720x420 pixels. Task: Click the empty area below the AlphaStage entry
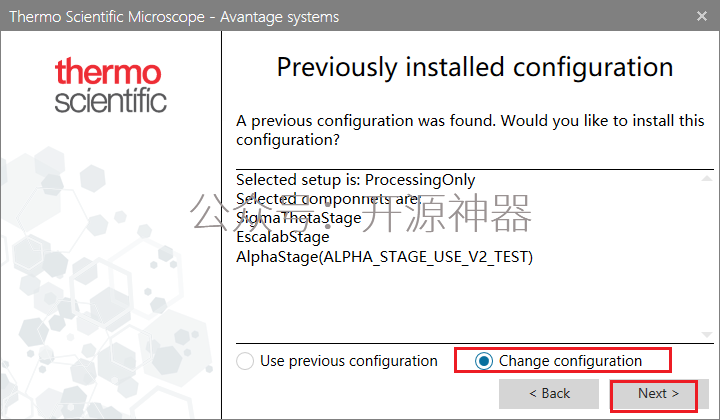468,303
